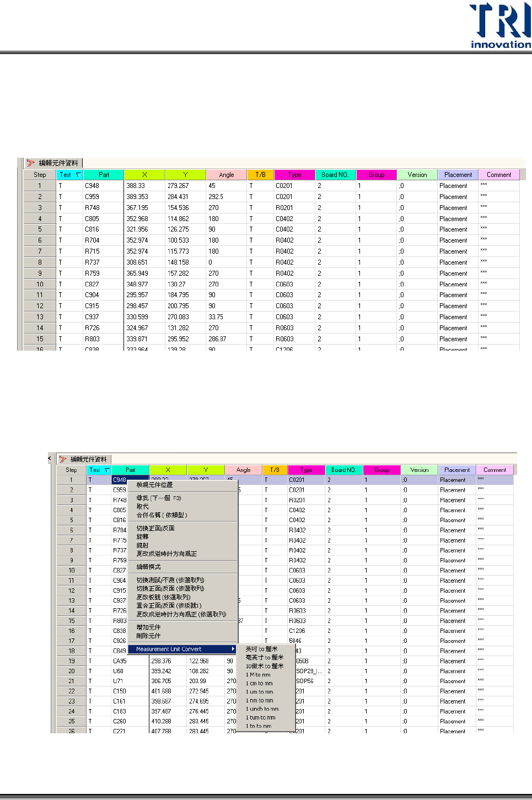This screenshot has width=532, height=800.
Task: Click the Placement header in the grid with the menu
Action: [x=457, y=470]
